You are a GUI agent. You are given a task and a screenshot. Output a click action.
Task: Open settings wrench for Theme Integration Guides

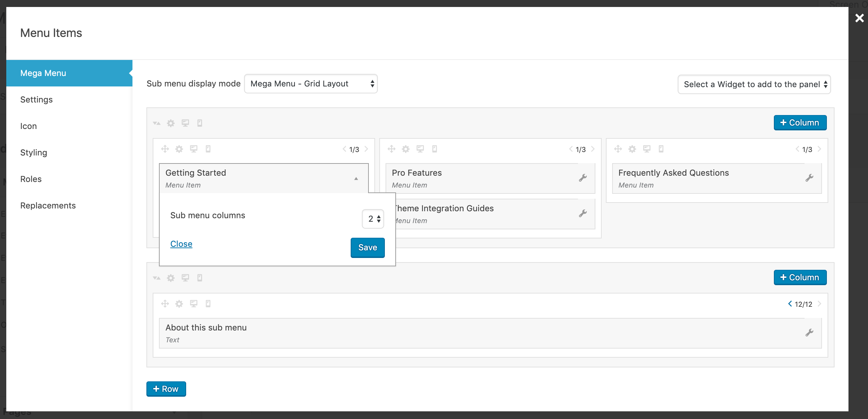tap(583, 214)
